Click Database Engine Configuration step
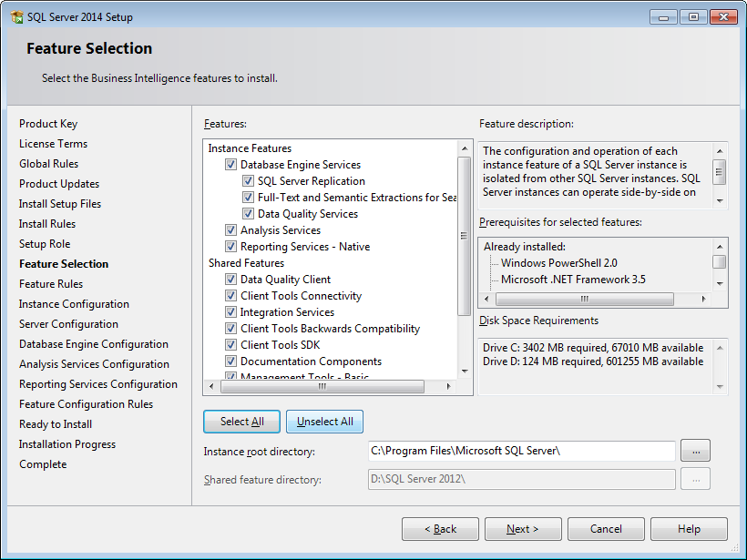Screen dimensions: 747x560 pos(94,344)
